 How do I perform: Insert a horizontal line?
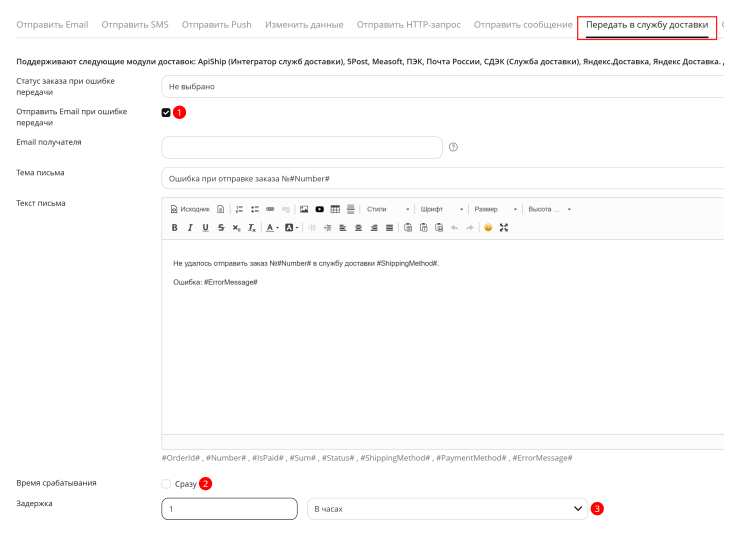(351, 209)
